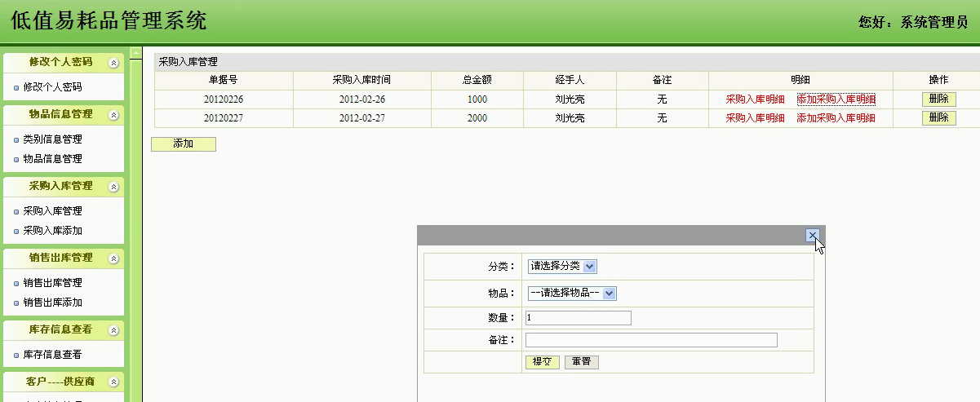The width and height of the screenshot is (980, 402).
Task: Open 类别信息管理 in the sidebar
Action: [52, 139]
